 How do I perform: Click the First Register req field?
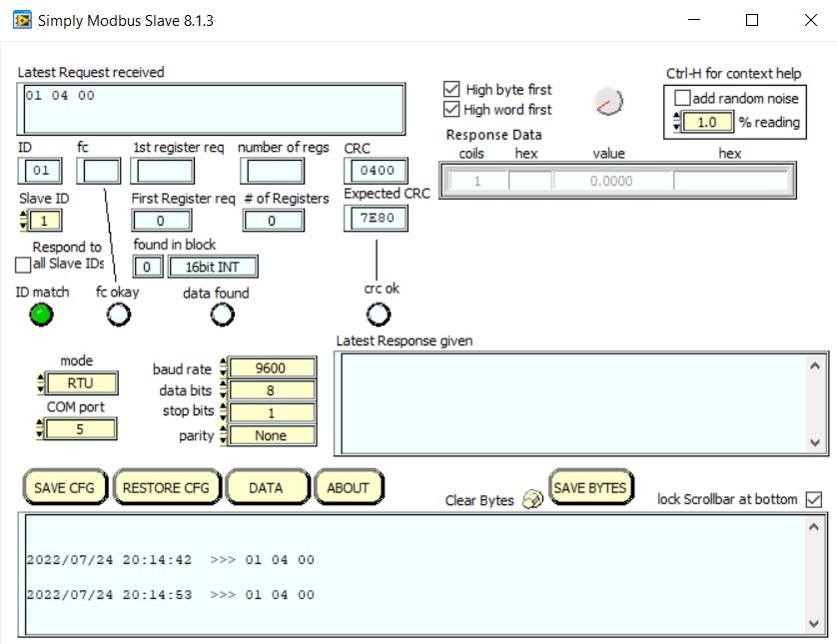pos(161,221)
